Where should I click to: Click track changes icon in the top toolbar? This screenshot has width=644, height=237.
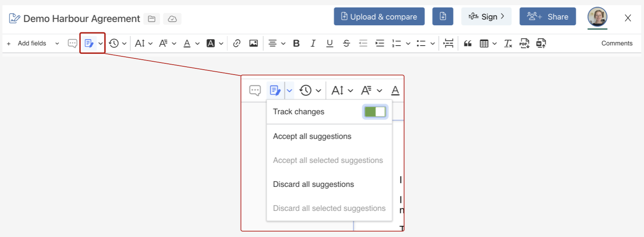pyautogui.click(x=89, y=43)
